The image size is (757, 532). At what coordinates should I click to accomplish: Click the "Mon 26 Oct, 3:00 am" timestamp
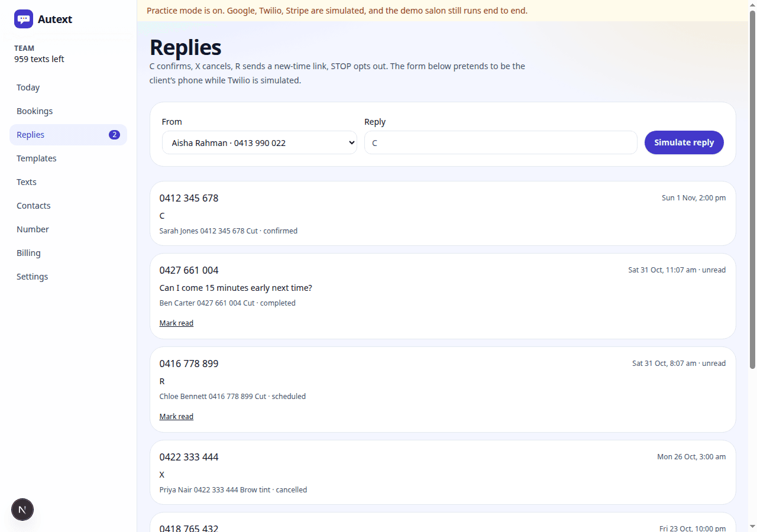(x=691, y=457)
